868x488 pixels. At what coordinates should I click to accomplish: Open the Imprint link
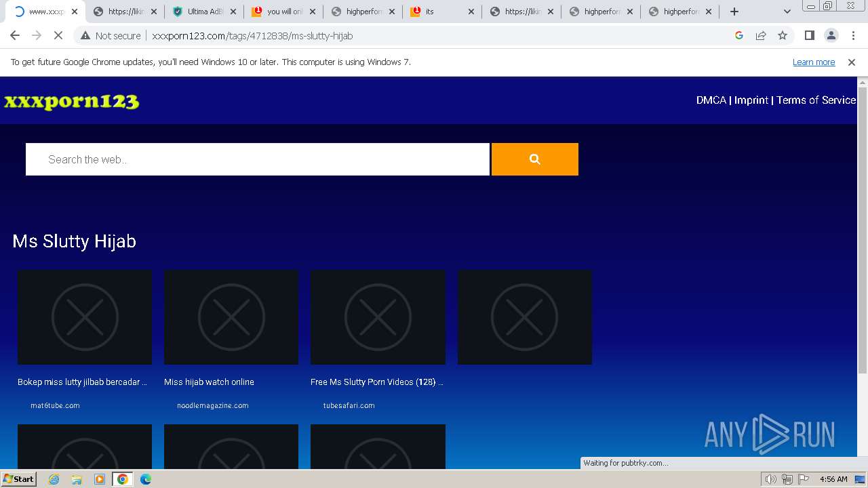(751, 100)
